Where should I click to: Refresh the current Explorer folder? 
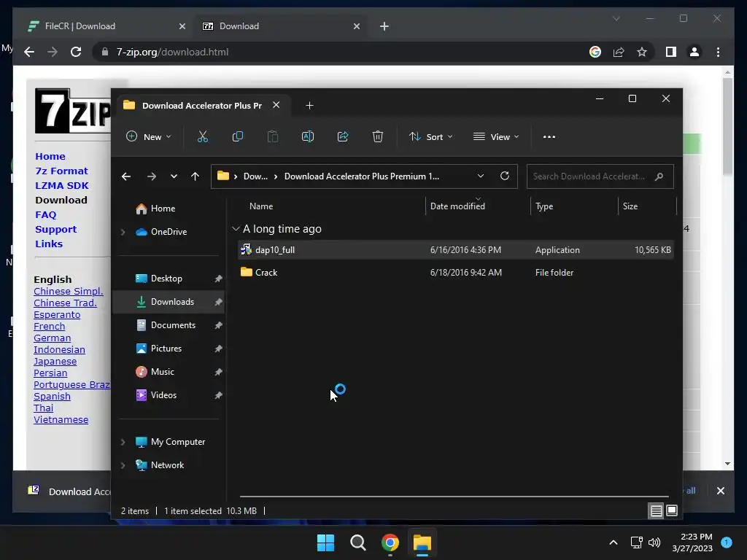505,176
